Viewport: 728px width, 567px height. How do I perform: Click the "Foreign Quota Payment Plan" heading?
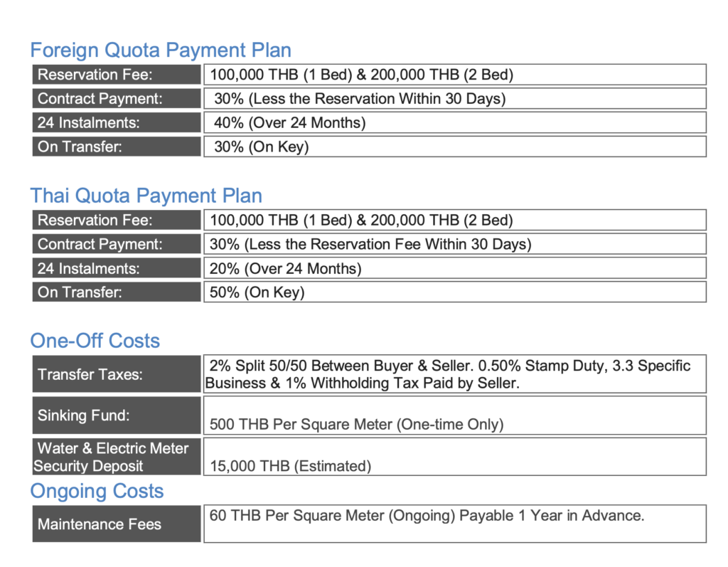161,51
